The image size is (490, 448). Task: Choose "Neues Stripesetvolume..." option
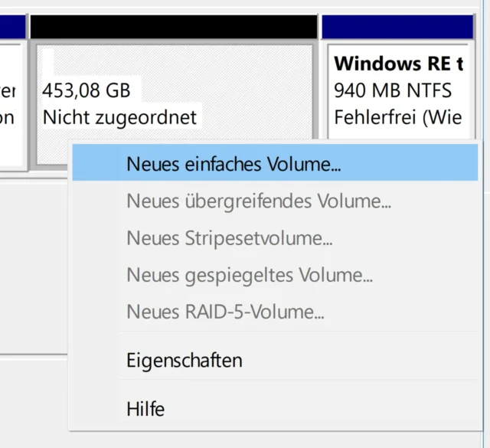coord(229,238)
